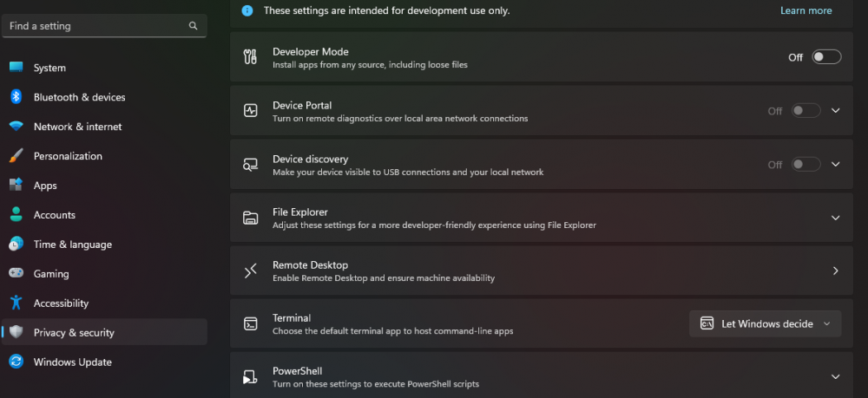Switch to Apps settings
This screenshot has width=868, height=398.
(105, 186)
